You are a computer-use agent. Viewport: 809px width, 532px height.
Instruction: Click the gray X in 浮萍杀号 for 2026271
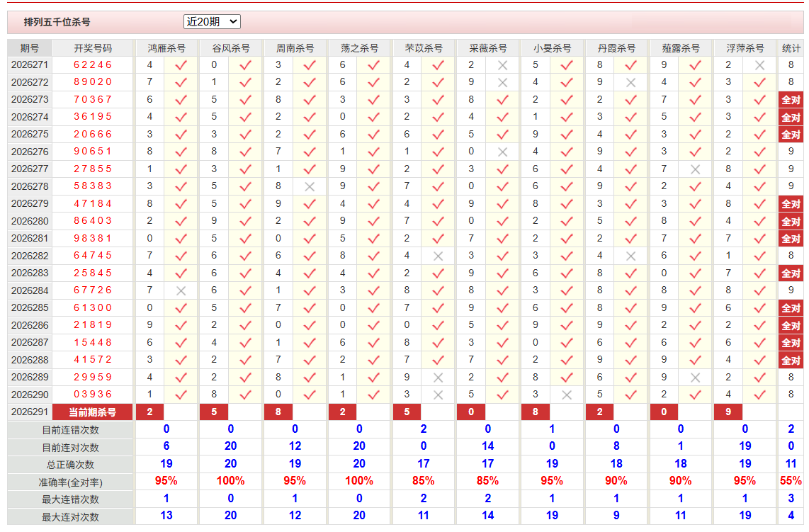tap(759, 66)
